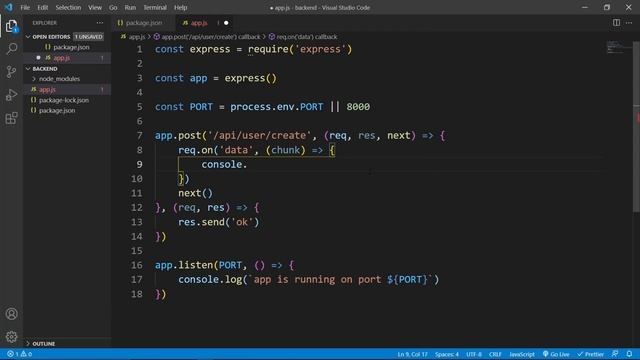Click the editor vertical scrollbar
The image size is (640, 360).
pos(636,127)
